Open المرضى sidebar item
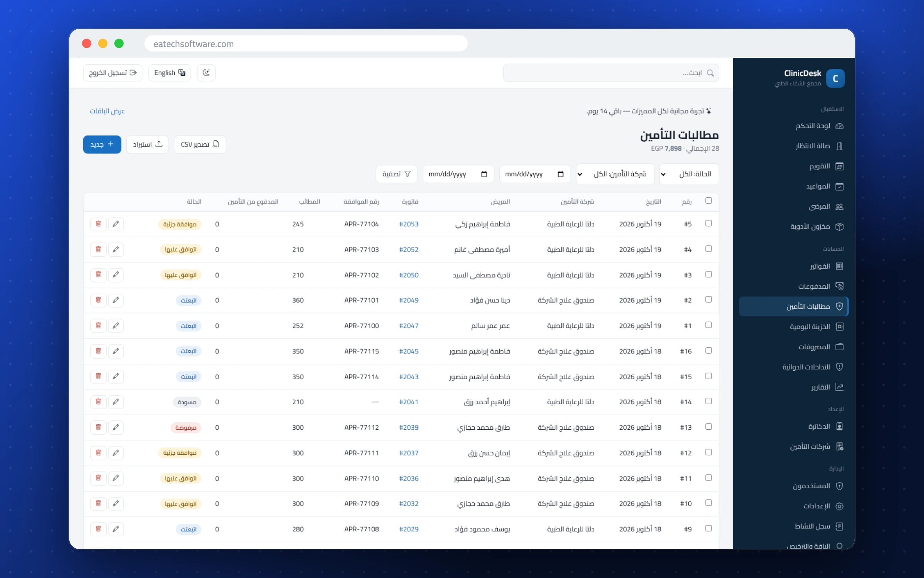 (793, 207)
